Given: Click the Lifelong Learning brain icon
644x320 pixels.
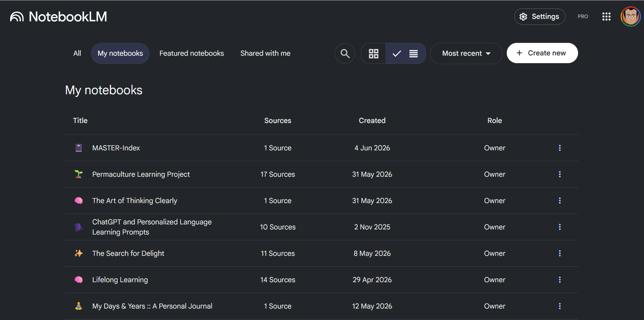Looking at the screenshot, I should [78, 280].
